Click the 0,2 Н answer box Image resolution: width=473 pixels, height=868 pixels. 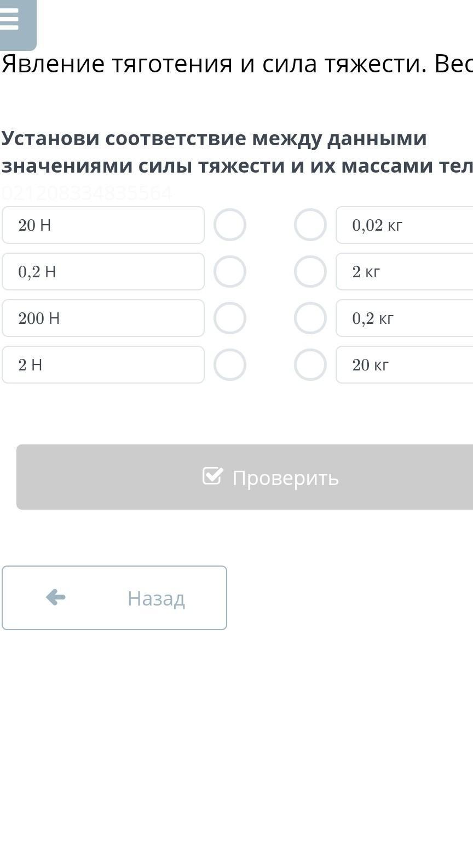(103, 271)
